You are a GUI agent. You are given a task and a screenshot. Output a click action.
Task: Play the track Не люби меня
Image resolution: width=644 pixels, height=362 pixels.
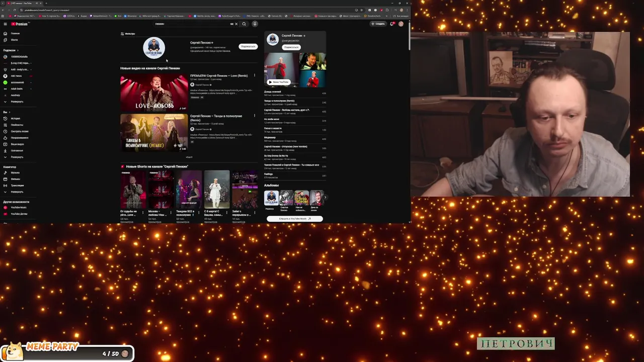295,121
